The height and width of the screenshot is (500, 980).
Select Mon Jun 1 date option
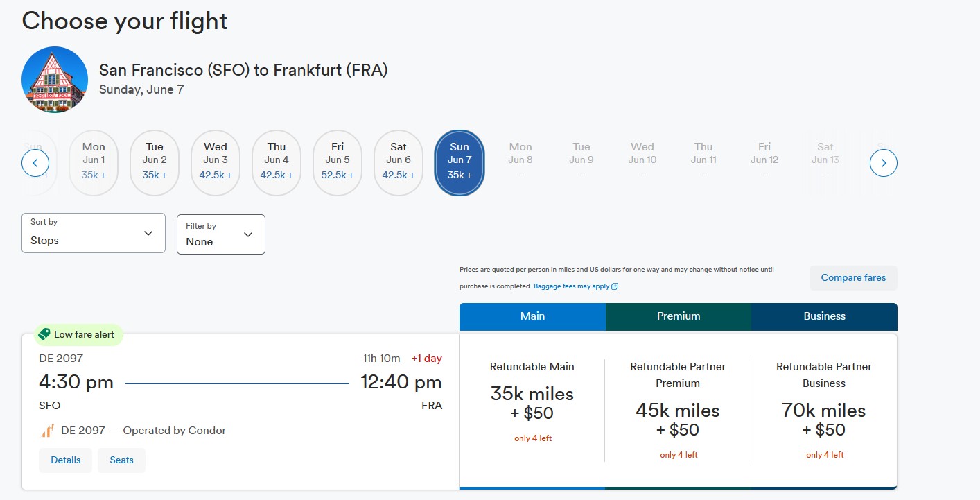click(x=94, y=162)
